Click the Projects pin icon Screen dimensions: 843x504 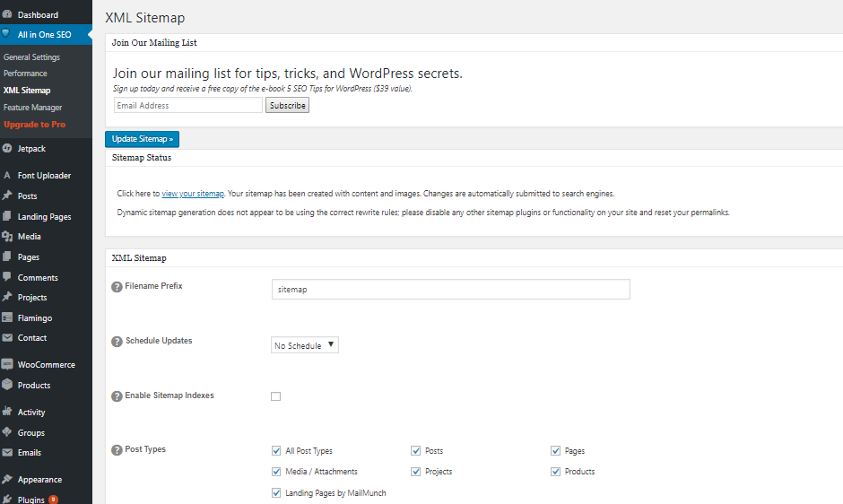coord(7,297)
